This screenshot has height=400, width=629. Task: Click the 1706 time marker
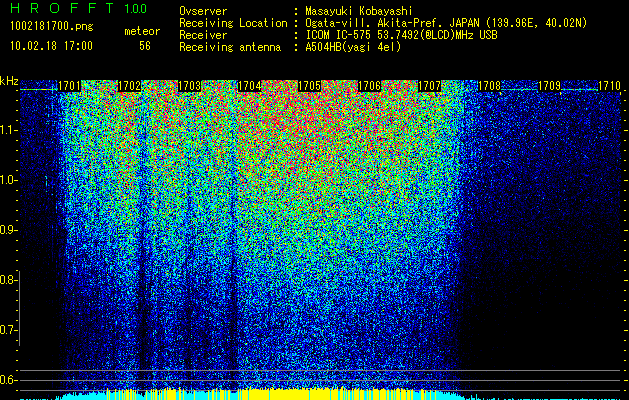[x=369, y=86]
